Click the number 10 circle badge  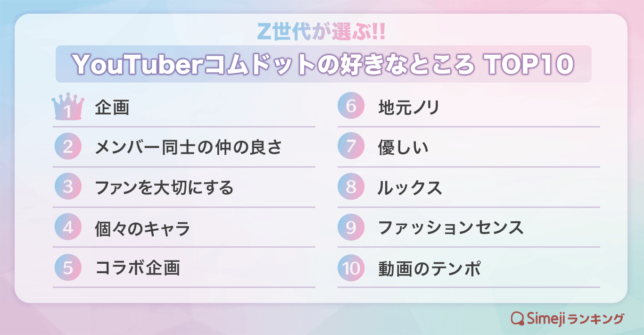(351, 268)
